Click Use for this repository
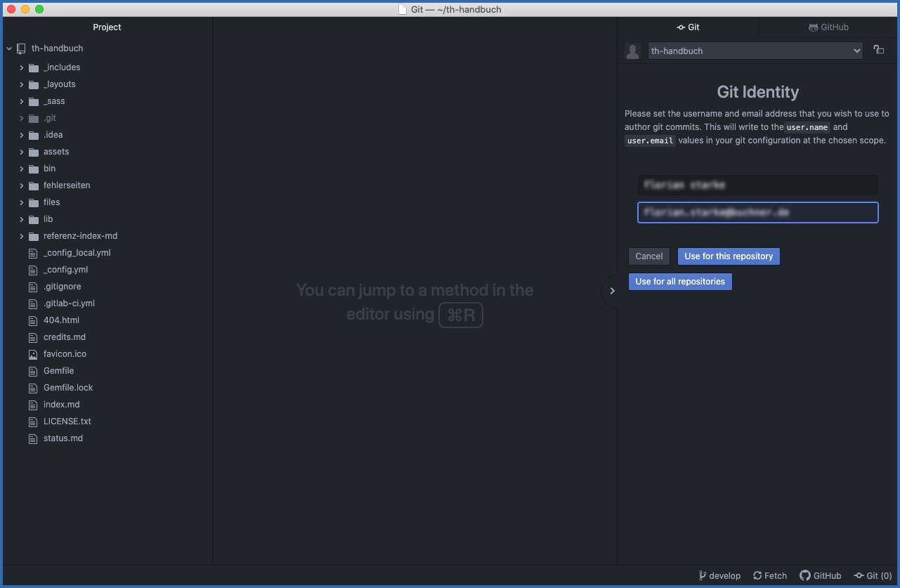Screen dimensions: 900x588 (728, 256)
